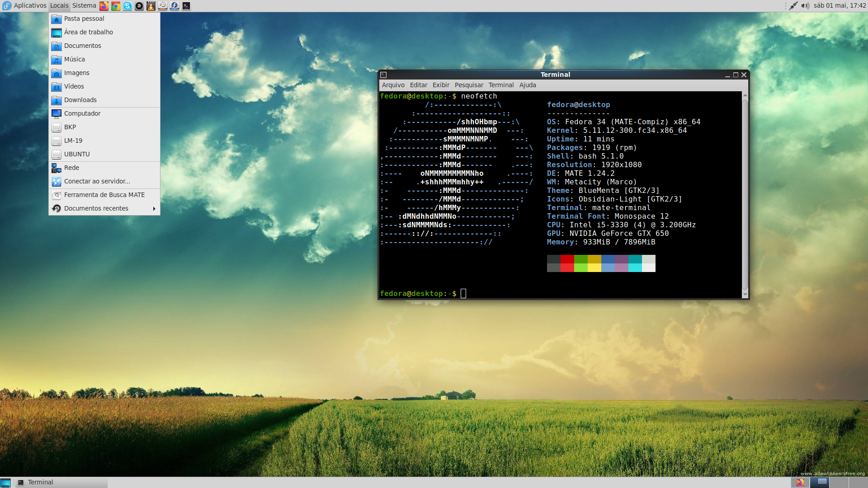Open Ajuda menu in Terminal
Screen dimensions: 868x488
tap(528, 85)
